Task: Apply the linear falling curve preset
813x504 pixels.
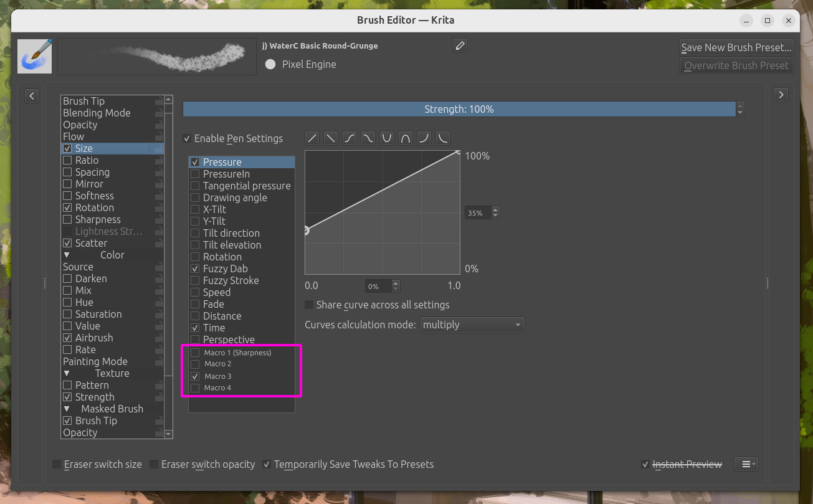Action: coord(331,138)
